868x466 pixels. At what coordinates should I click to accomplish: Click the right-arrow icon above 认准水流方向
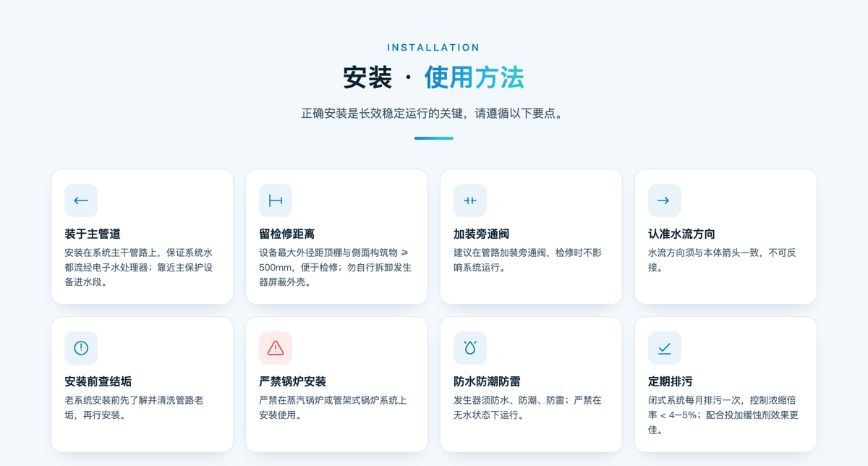click(665, 200)
